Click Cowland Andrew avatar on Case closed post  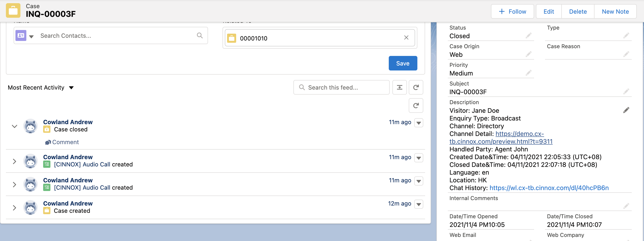(30, 126)
